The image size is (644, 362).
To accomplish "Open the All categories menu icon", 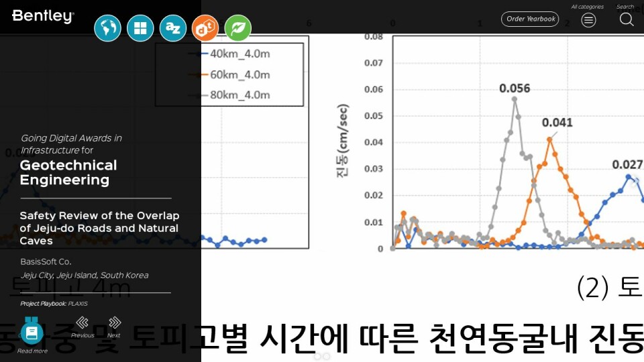I will 588,19.
